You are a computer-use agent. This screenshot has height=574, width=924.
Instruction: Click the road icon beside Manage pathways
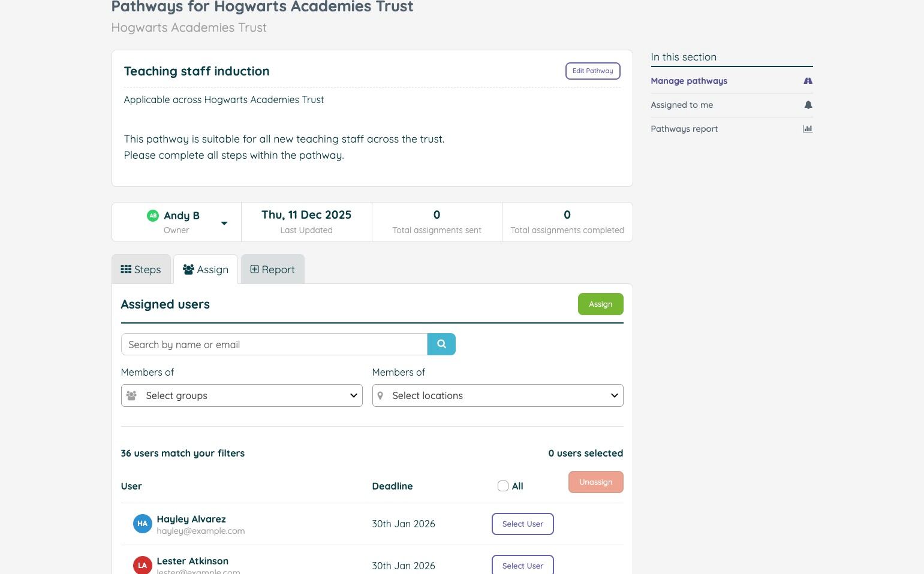808,81
